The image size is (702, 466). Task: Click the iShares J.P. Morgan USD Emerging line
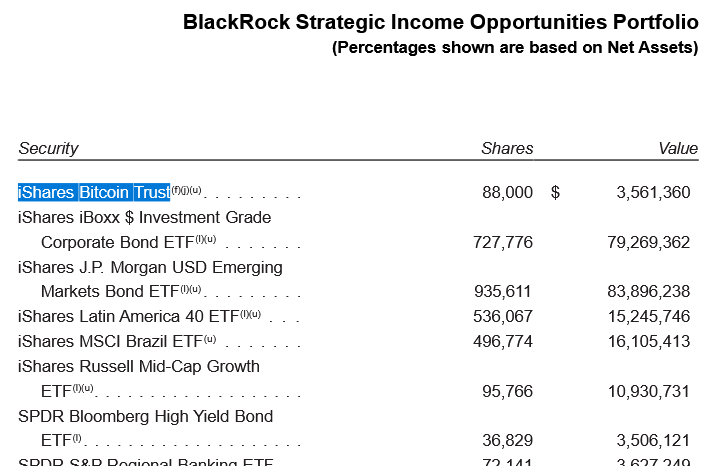(x=150, y=267)
